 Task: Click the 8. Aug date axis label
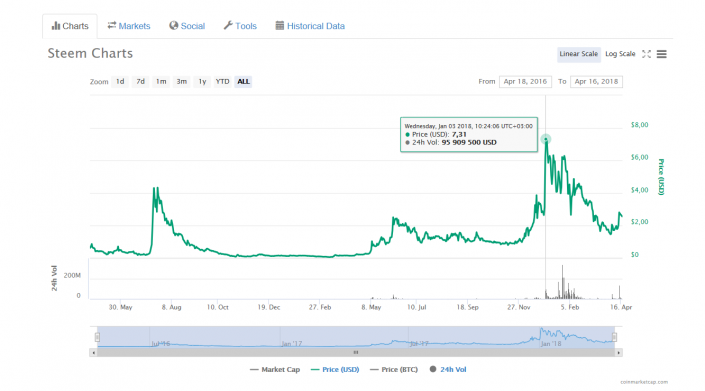tap(171, 307)
